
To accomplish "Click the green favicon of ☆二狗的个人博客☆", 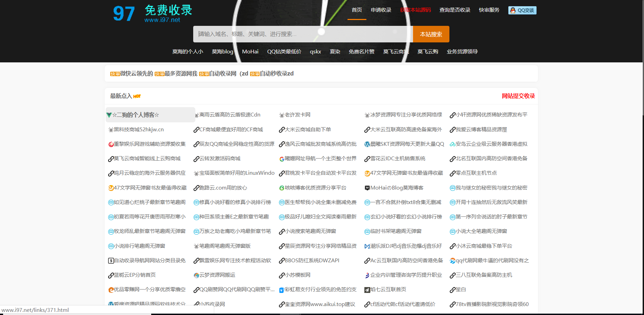I will coord(110,115).
